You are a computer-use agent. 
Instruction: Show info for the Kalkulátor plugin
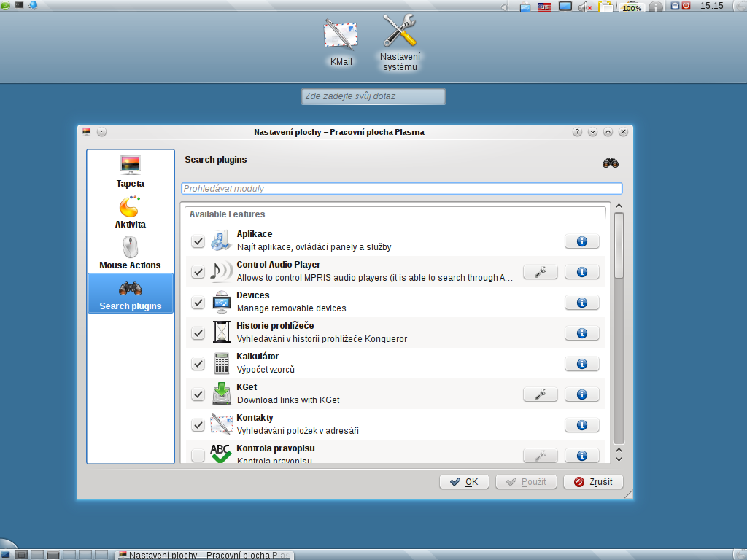581,364
